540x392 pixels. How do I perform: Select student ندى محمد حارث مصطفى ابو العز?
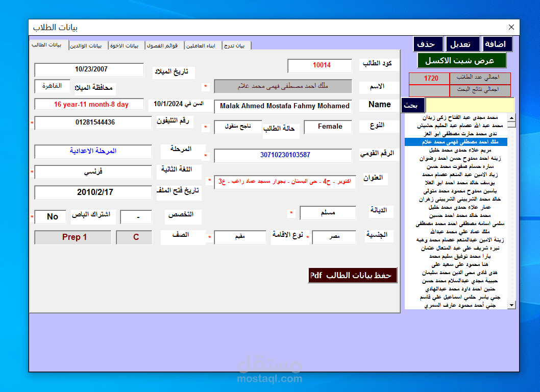pyautogui.click(x=456, y=134)
